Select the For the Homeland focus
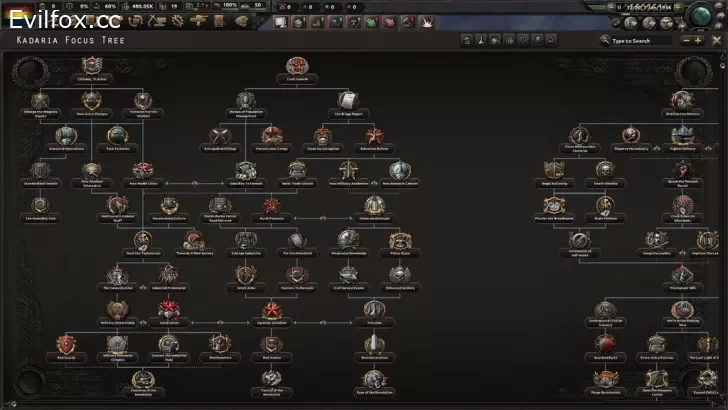Viewport: 728px width, 410px height. coord(297,241)
